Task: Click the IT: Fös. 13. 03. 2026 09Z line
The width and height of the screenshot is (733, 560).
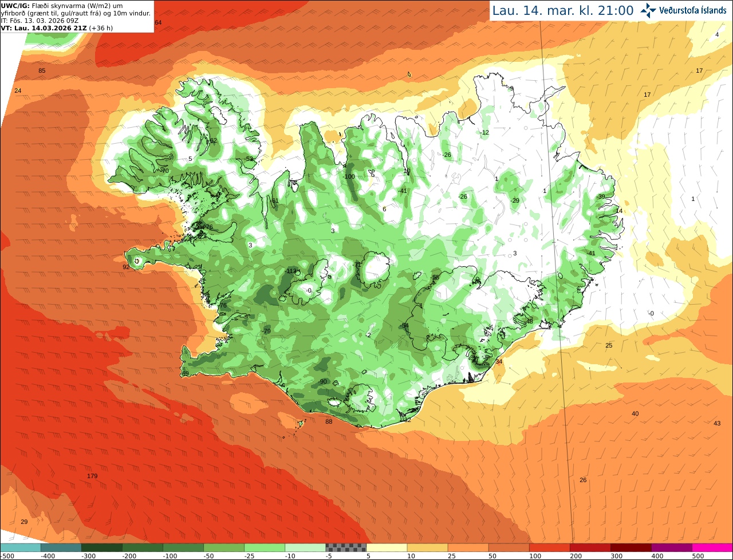Action: pyautogui.click(x=40, y=21)
